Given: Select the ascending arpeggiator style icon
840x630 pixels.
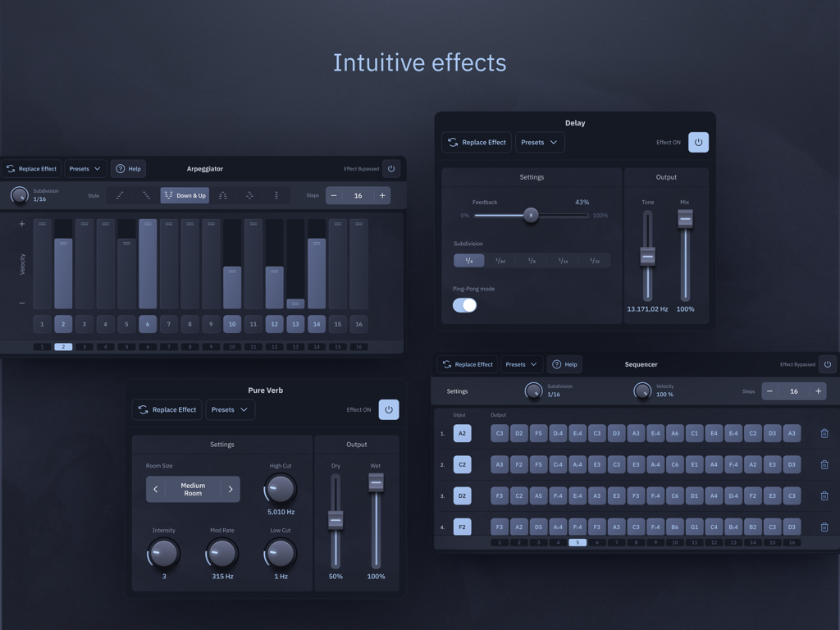Looking at the screenshot, I should tap(120, 195).
